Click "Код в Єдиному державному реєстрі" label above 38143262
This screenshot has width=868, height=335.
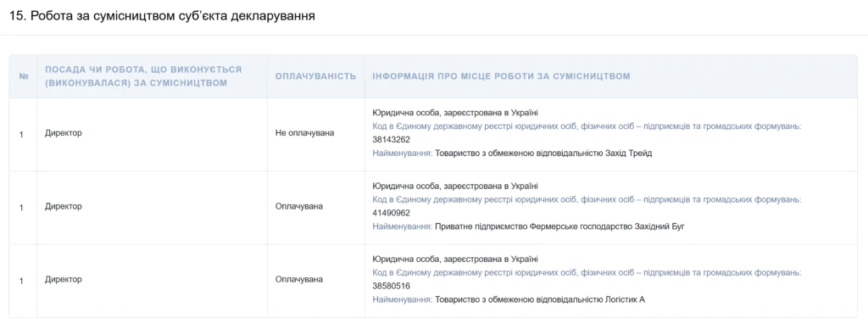[x=587, y=126]
